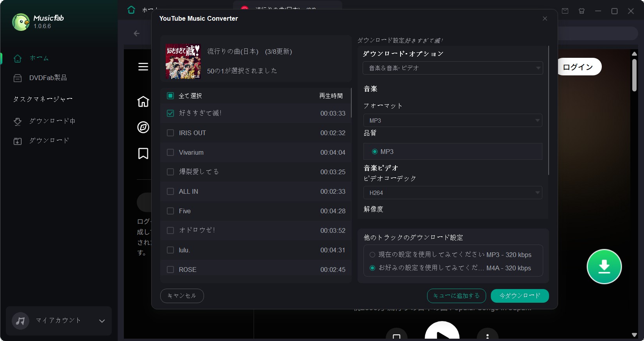Check the 爆裂愛してる track
This screenshot has height=341, width=644.
point(170,172)
